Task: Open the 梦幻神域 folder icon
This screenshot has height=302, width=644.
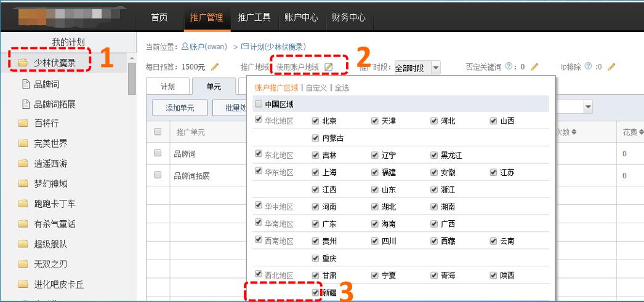Action: [23, 183]
